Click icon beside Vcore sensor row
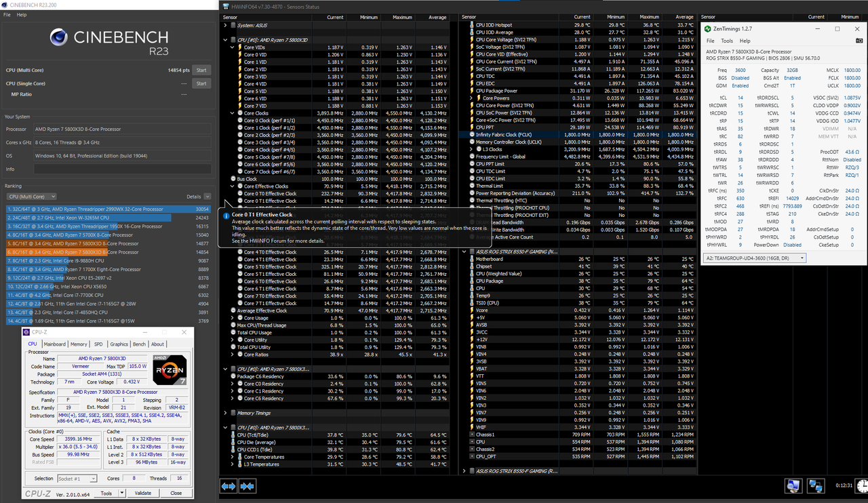Screen dimensions: 868x503 tap(471, 310)
